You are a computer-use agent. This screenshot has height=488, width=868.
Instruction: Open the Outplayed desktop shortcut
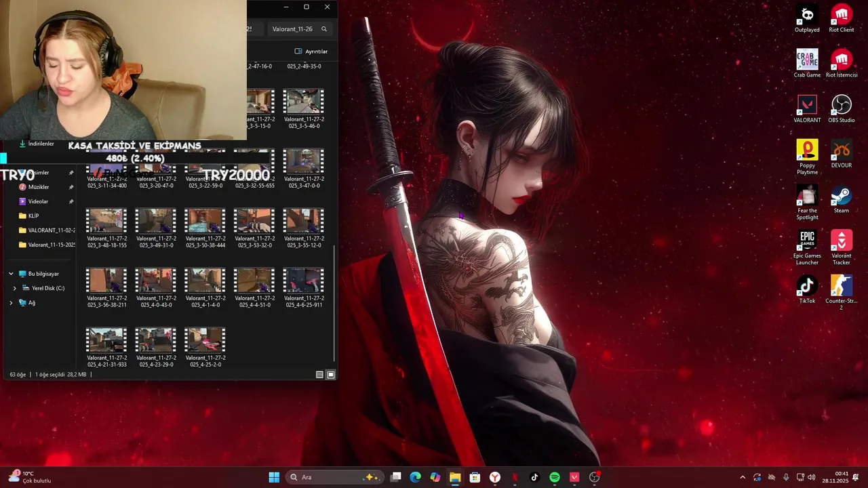[x=807, y=19]
